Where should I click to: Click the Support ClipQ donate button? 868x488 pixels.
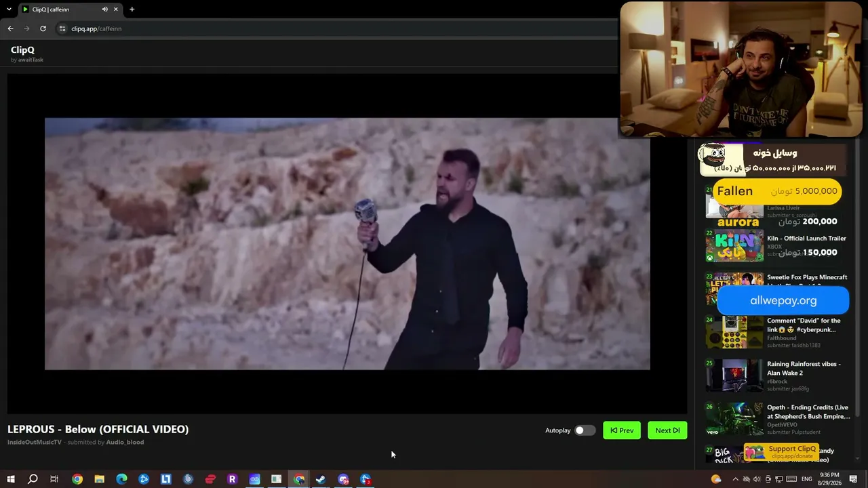[781, 452]
